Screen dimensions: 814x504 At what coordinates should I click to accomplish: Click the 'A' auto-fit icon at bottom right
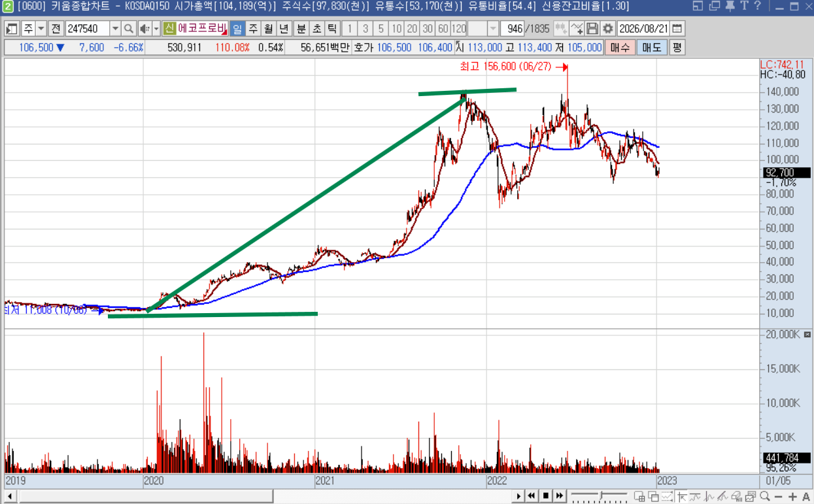(x=806, y=497)
